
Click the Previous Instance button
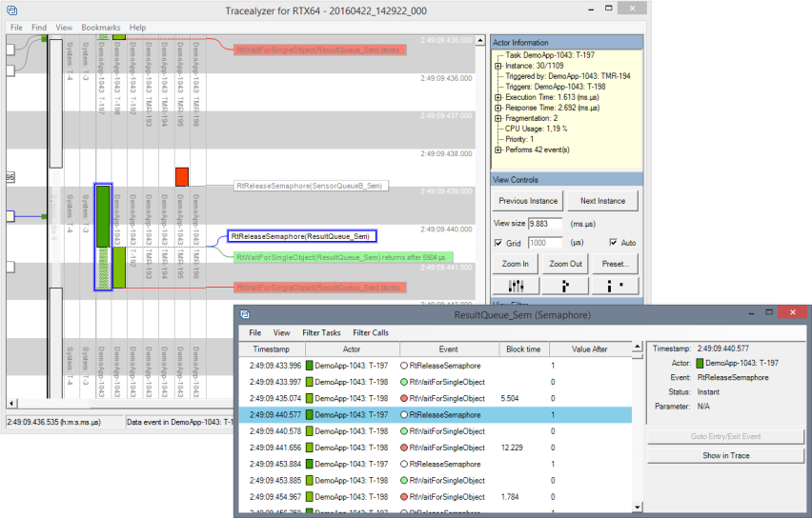tap(528, 201)
